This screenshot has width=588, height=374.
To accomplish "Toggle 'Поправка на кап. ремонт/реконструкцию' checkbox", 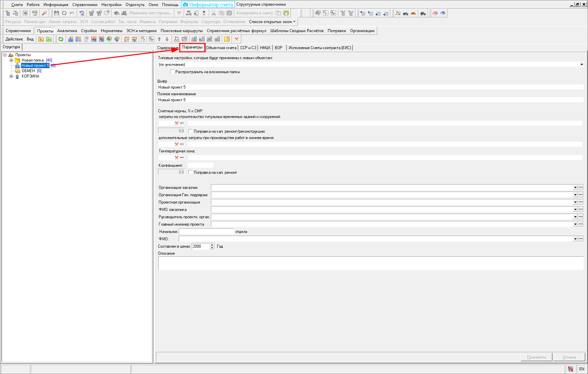I will tap(190, 131).
